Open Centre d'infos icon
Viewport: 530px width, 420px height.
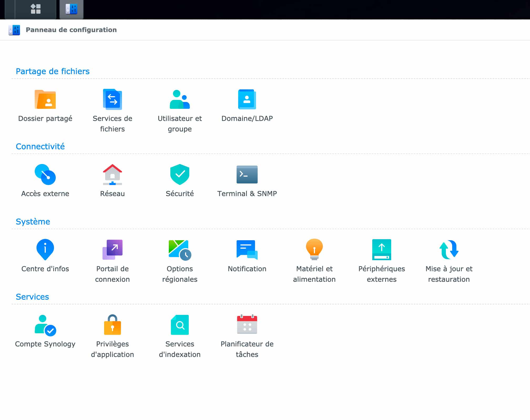tap(45, 250)
